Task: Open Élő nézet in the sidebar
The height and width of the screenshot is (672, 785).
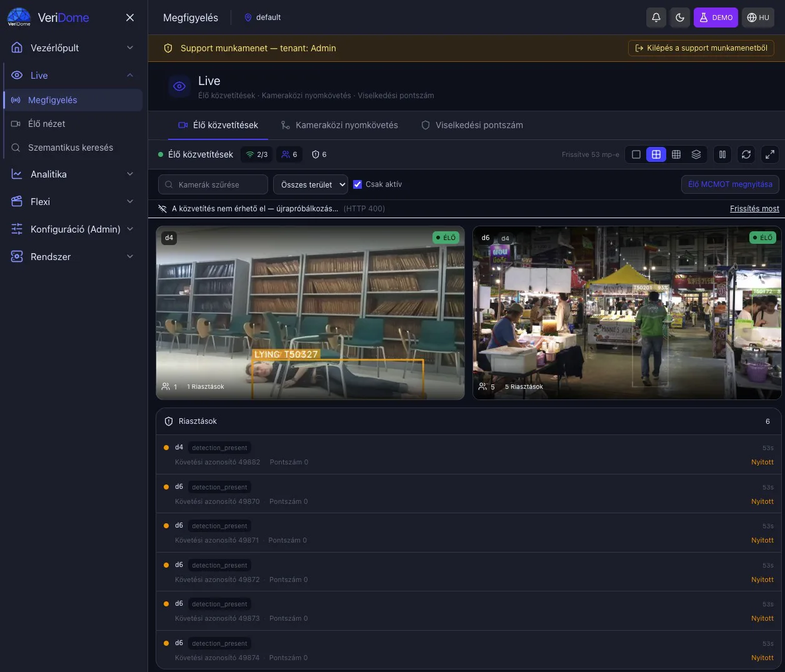Action: click(73, 124)
